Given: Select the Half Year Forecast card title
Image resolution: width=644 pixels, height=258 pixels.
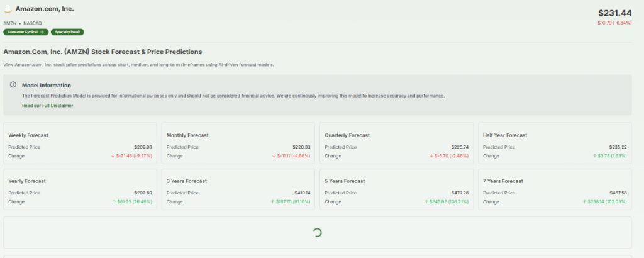Looking at the screenshot, I should (505, 135).
